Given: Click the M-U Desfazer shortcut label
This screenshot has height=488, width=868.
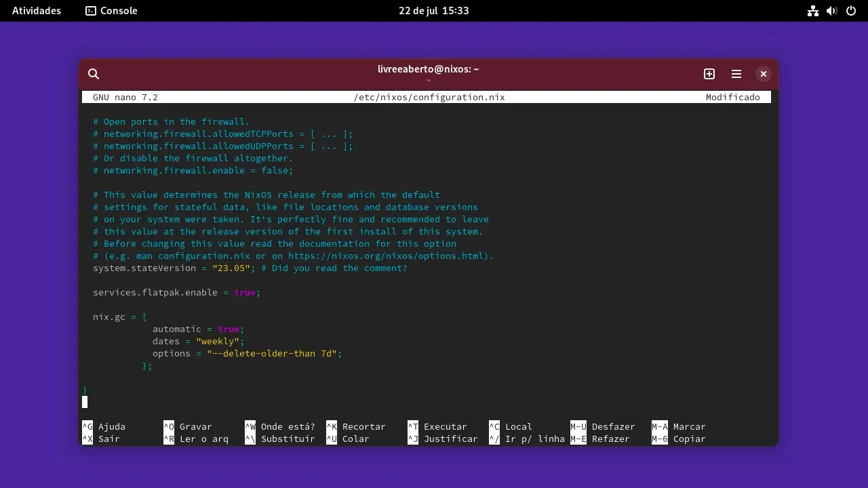Looking at the screenshot, I should tap(603, 426).
